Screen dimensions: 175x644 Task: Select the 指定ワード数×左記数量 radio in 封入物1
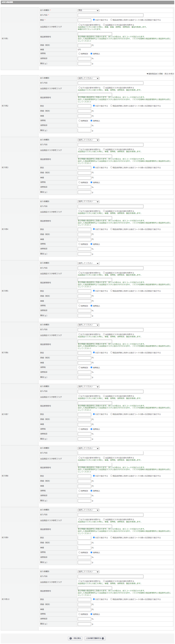pos(111,20)
